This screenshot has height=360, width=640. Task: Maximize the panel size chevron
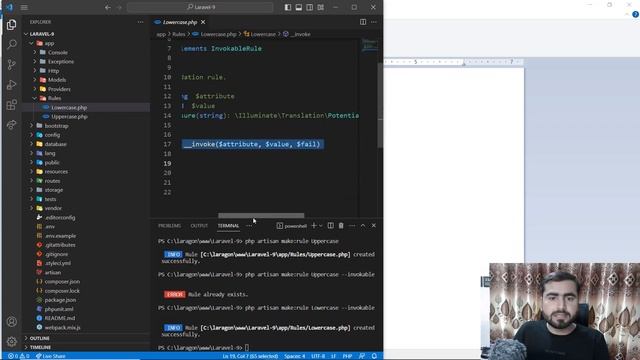(x=363, y=226)
